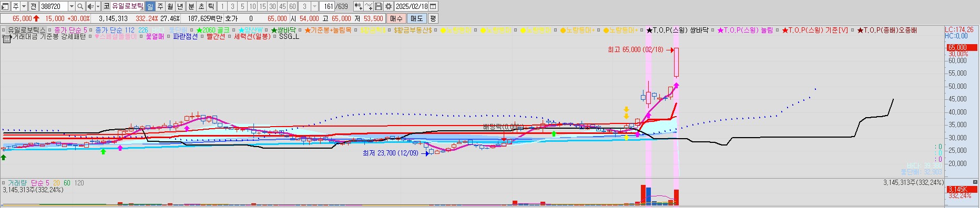Click the 매수 buy button
Viewport: 980px width, 208px height.
coord(396,18)
